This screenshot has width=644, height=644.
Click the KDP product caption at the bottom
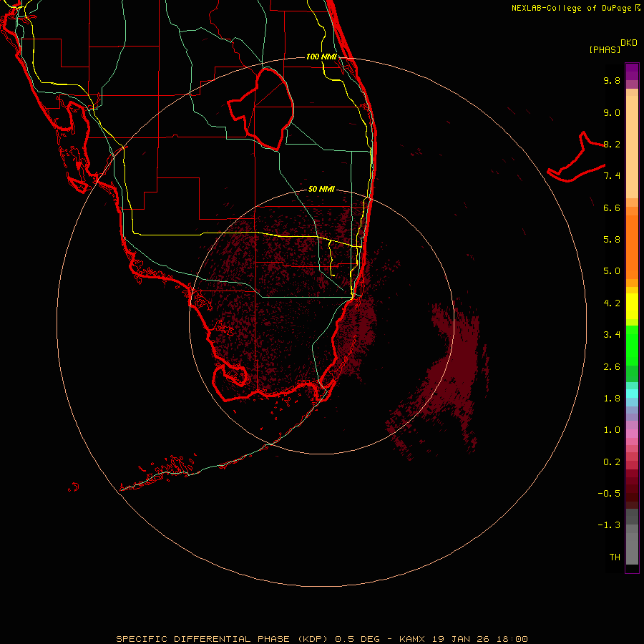(321, 639)
